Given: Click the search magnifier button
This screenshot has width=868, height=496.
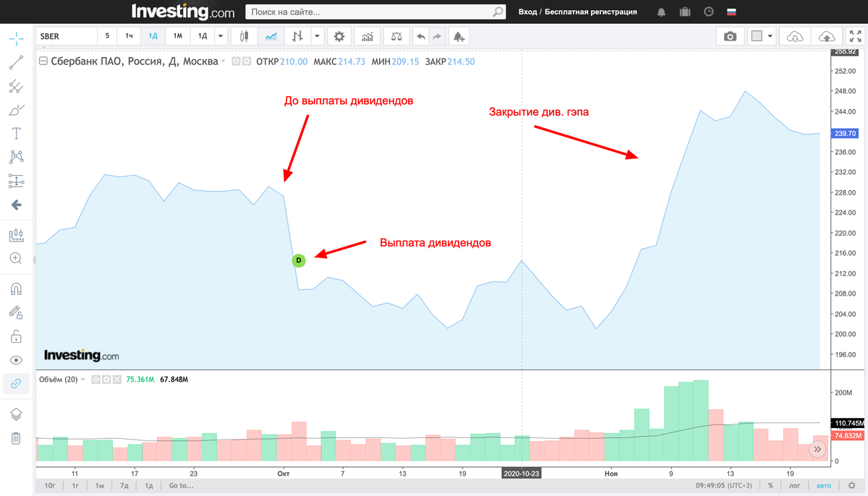Looking at the screenshot, I should pyautogui.click(x=498, y=12).
